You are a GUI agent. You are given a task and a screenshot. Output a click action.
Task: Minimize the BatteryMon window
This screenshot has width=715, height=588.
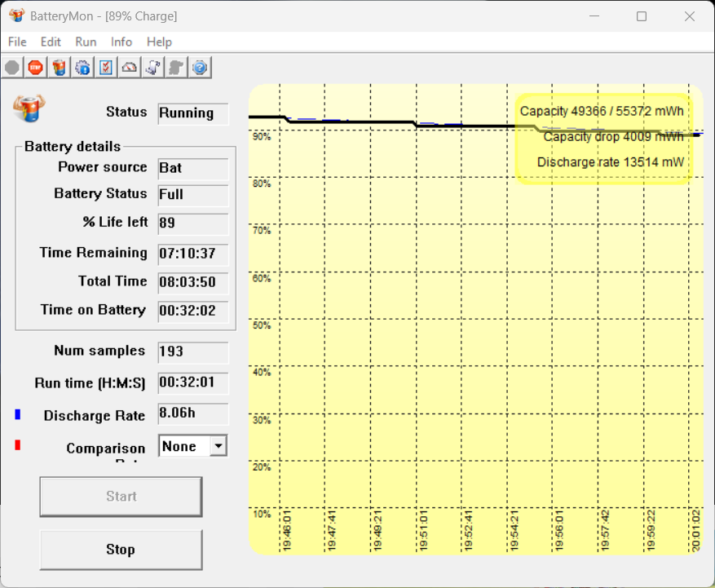[594, 16]
